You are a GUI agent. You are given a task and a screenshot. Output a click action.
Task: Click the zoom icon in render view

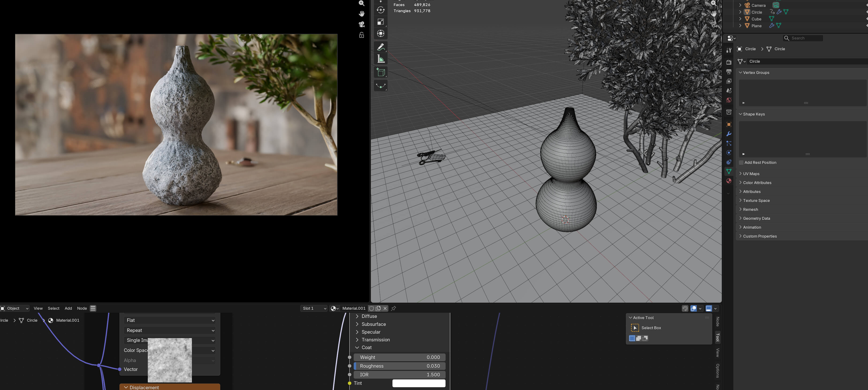pyautogui.click(x=362, y=3)
